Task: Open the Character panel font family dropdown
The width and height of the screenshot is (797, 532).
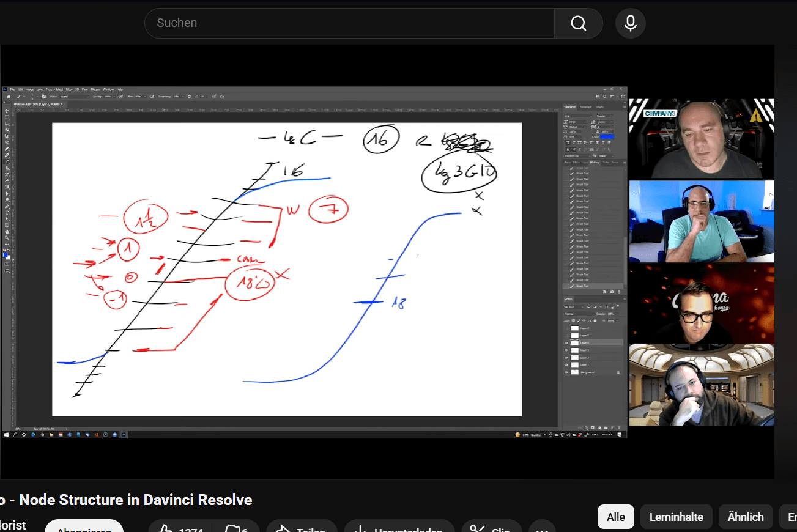Action: (x=578, y=116)
